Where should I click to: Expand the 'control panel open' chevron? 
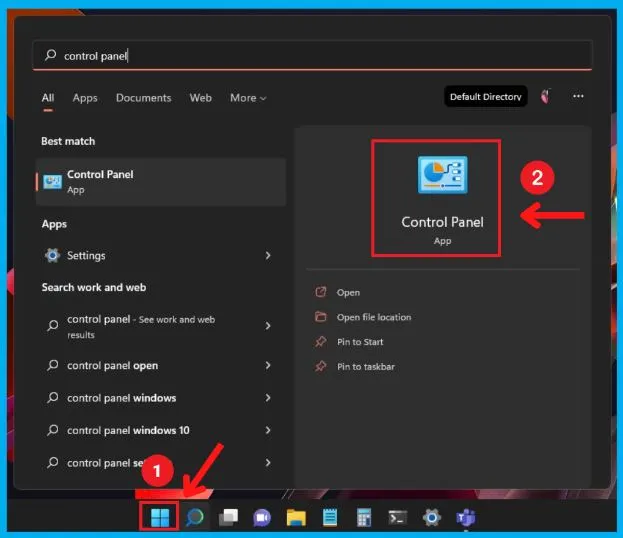268,365
